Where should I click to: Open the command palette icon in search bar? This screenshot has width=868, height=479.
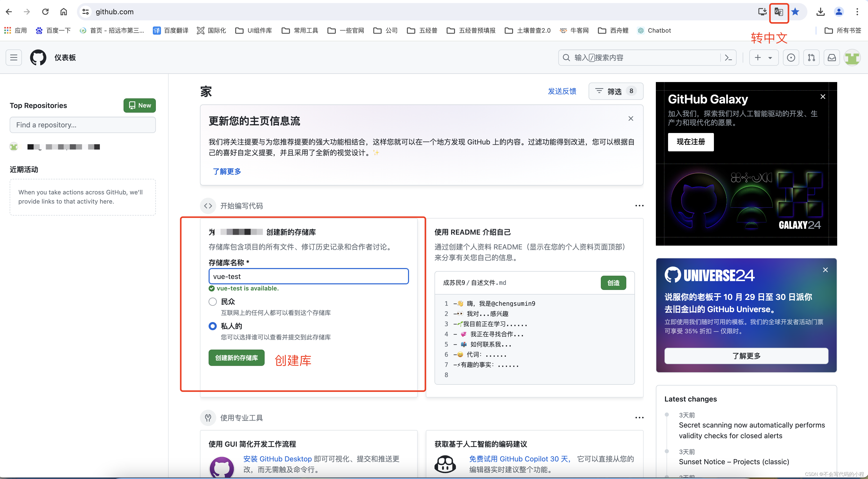click(x=728, y=58)
